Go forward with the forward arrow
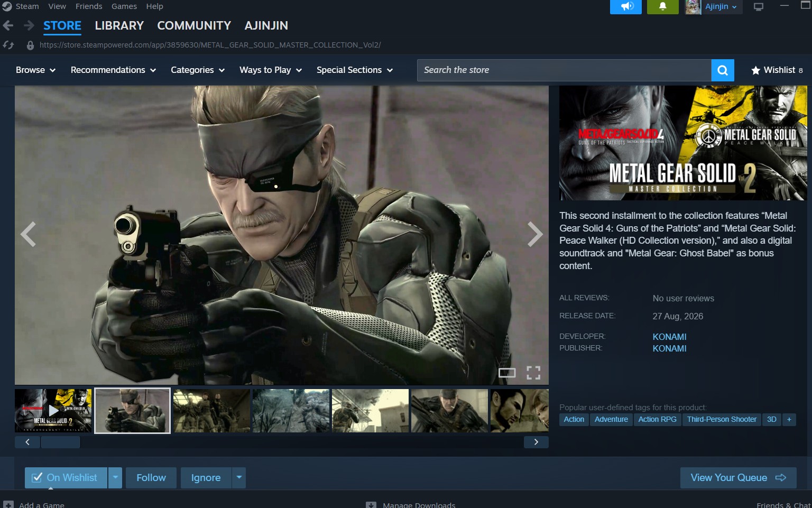 (x=29, y=25)
